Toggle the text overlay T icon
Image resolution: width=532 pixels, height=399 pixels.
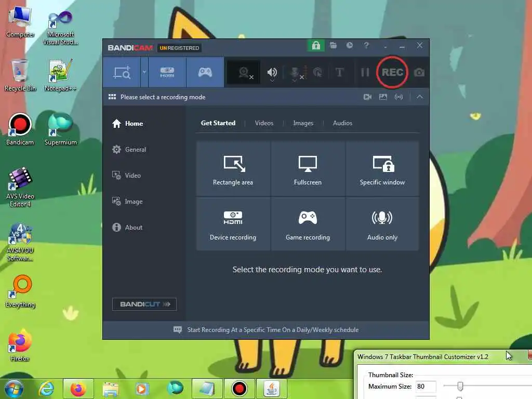(x=339, y=72)
